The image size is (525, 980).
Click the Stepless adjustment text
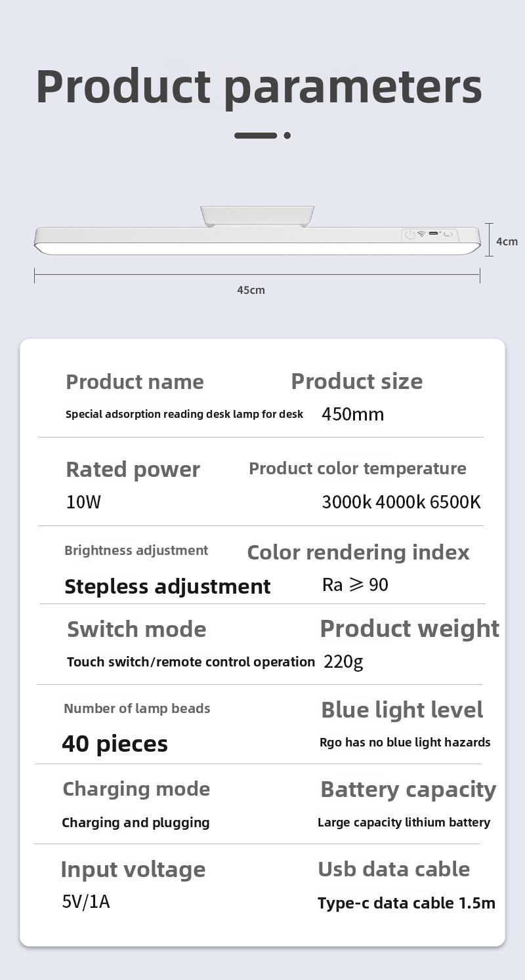tap(167, 586)
